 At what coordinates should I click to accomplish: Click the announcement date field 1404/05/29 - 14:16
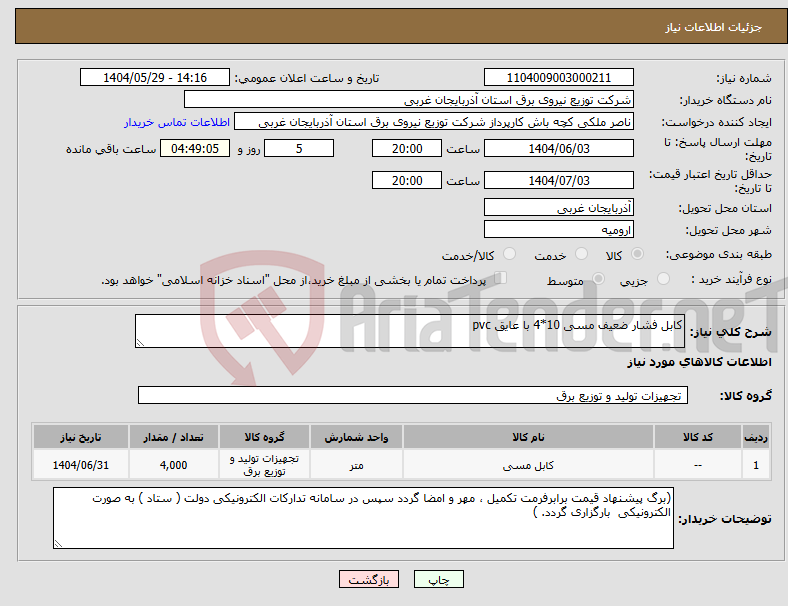tap(155, 78)
